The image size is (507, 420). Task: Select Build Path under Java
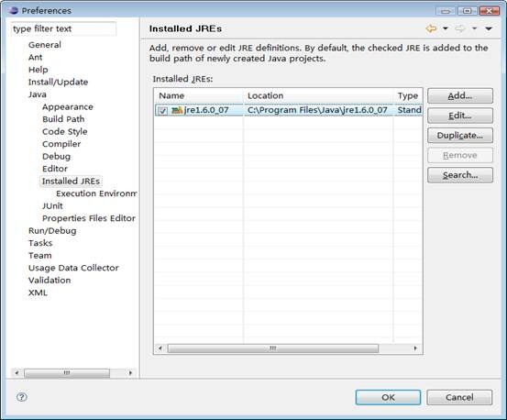[x=63, y=119]
